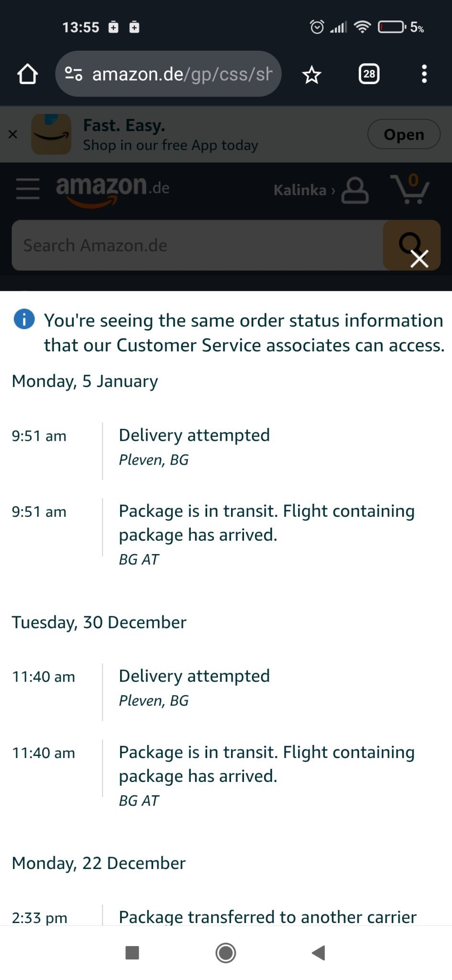This screenshot has height=980, width=452.
Task: Close the tracking details sheet
Action: (419, 259)
